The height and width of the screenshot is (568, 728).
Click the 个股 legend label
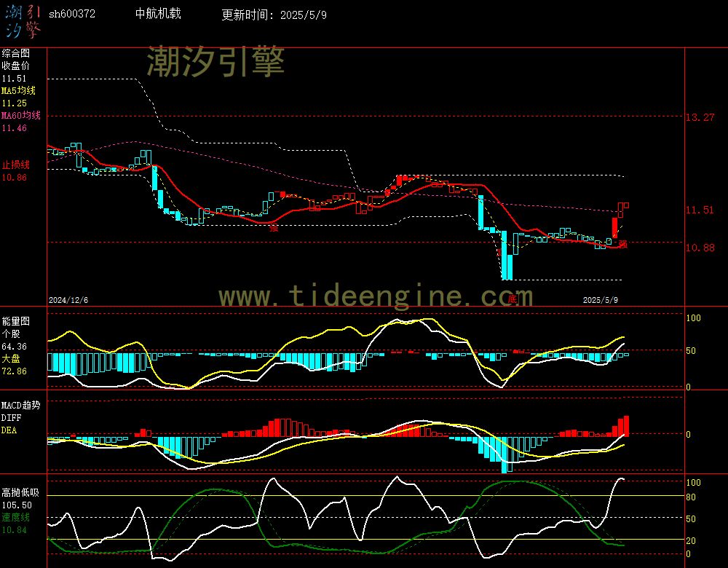[x=11, y=334]
